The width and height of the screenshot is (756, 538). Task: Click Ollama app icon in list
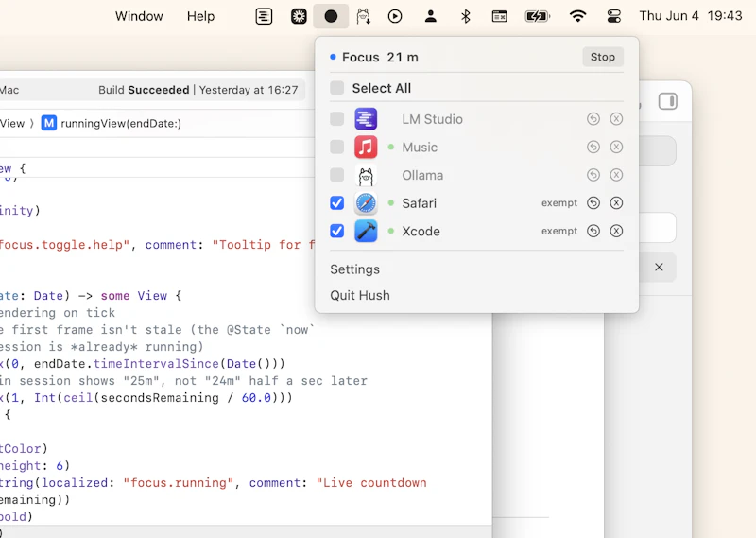366,175
